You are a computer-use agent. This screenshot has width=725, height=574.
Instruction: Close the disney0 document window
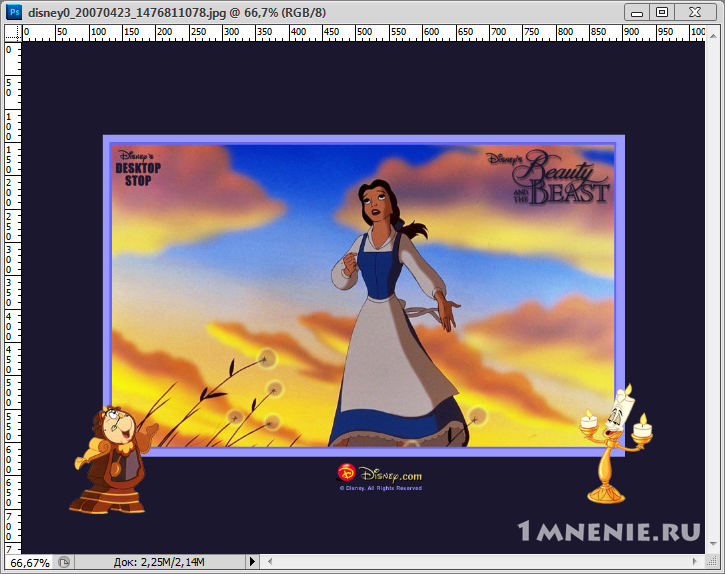pos(695,12)
